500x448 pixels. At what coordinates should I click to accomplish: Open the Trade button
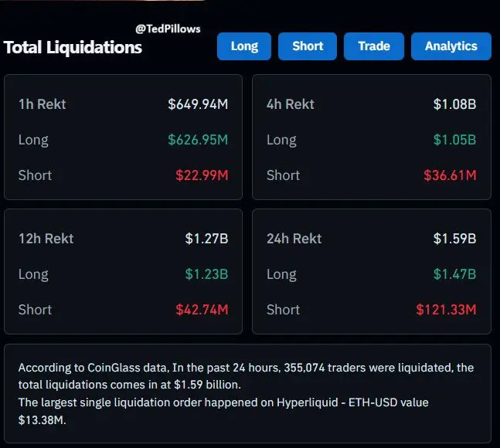coord(374,46)
